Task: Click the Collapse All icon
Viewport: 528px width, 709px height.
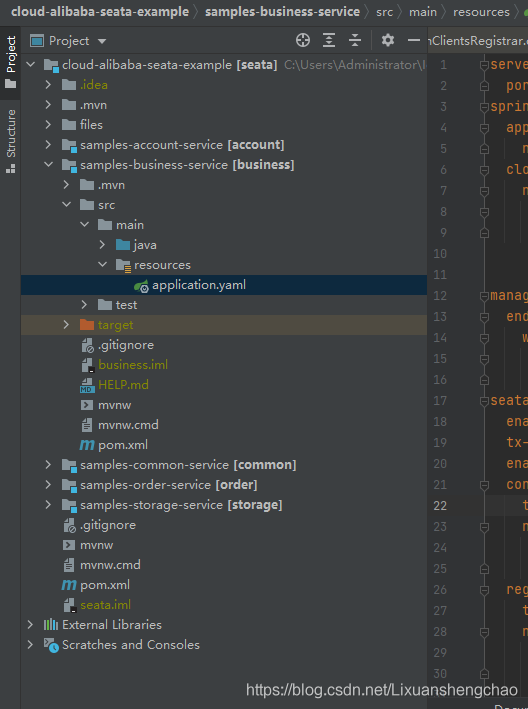Action: (x=355, y=41)
